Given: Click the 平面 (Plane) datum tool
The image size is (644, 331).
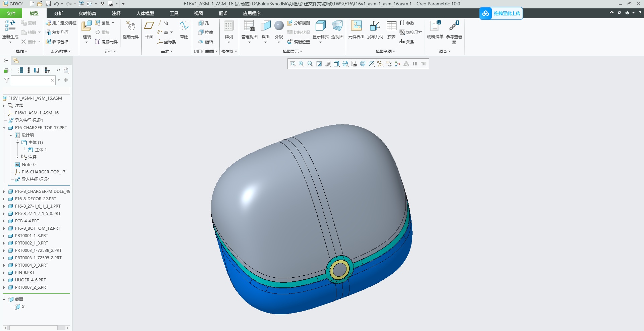Looking at the screenshot, I should (x=149, y=30).
